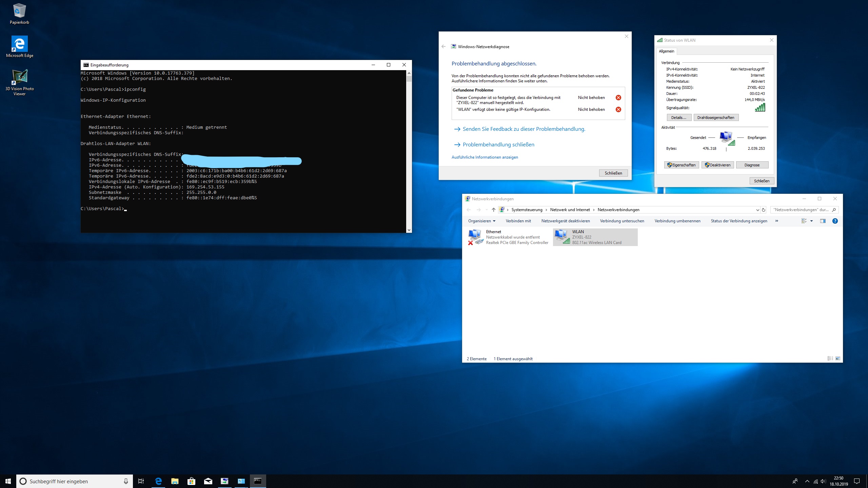Show more toolbar commands chevron
Viewport: 868px width, 488px height.
pos(776,221)
